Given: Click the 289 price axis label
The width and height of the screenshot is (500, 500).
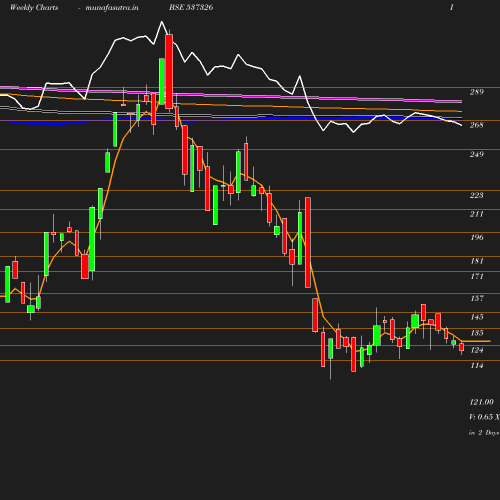Looking at the screenshot, I should [477, 92].
